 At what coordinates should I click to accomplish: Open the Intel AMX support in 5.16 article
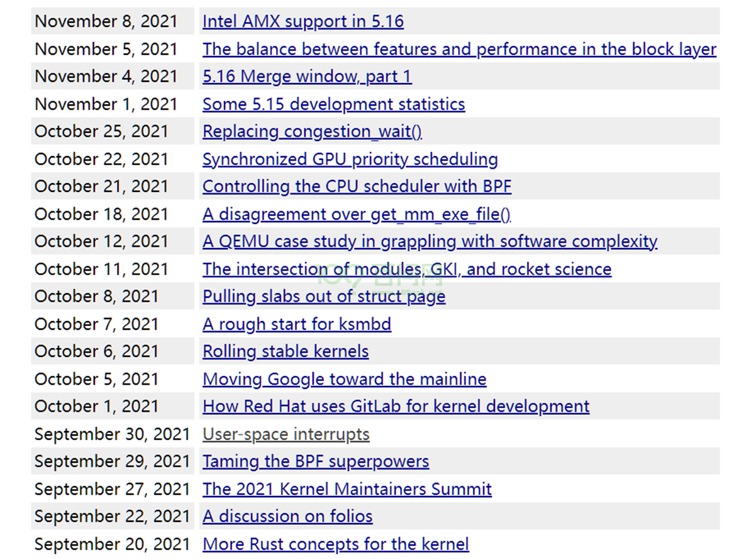303,21
